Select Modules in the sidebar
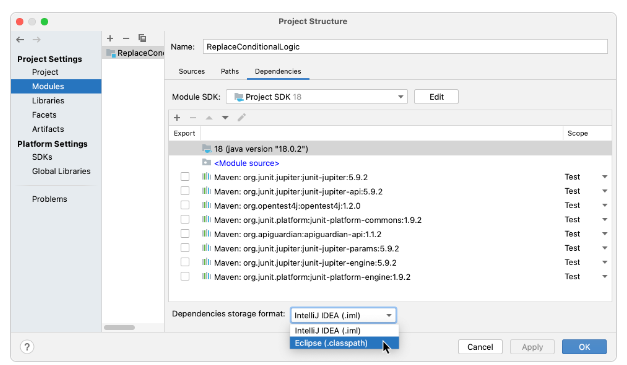Image resolution: width=627 pixels, height=365 pixels. coord(56,86)
